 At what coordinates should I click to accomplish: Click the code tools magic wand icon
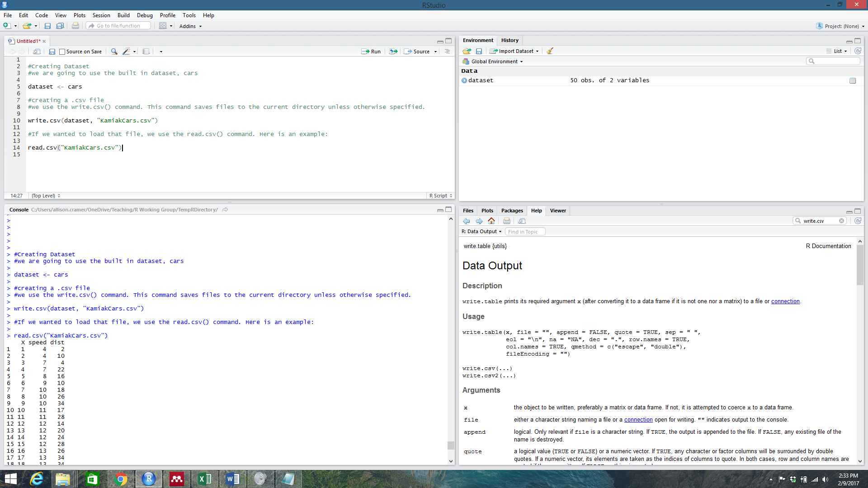127,52
